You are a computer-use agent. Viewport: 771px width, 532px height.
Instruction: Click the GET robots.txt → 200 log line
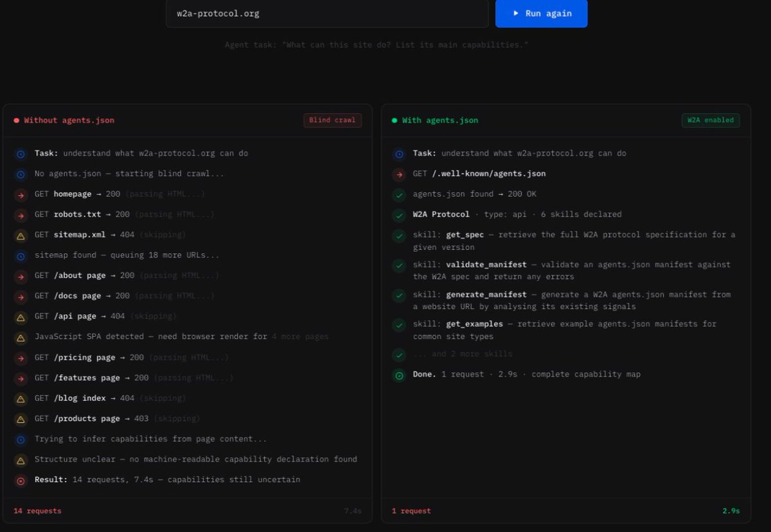(x=125, y=215)
